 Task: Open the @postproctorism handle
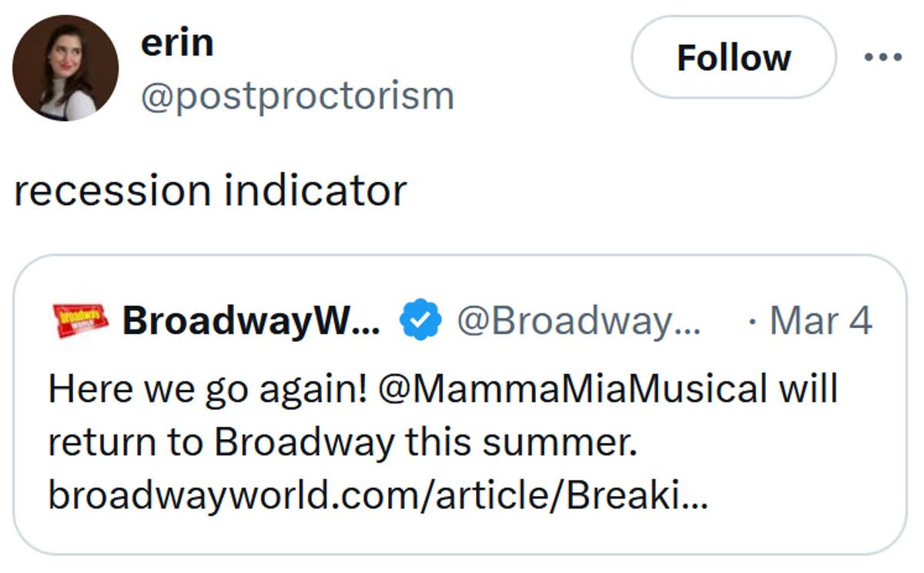coord(297,96)
